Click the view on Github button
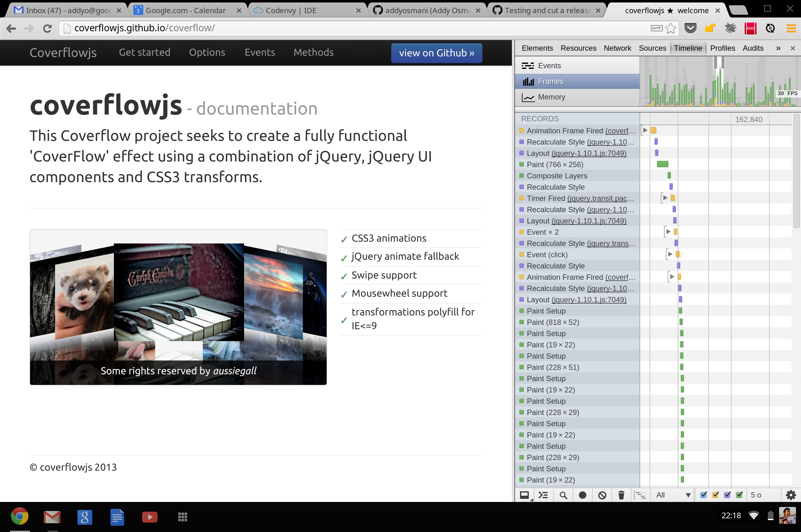The image size is (801, 532). click(x=436, y=53)
